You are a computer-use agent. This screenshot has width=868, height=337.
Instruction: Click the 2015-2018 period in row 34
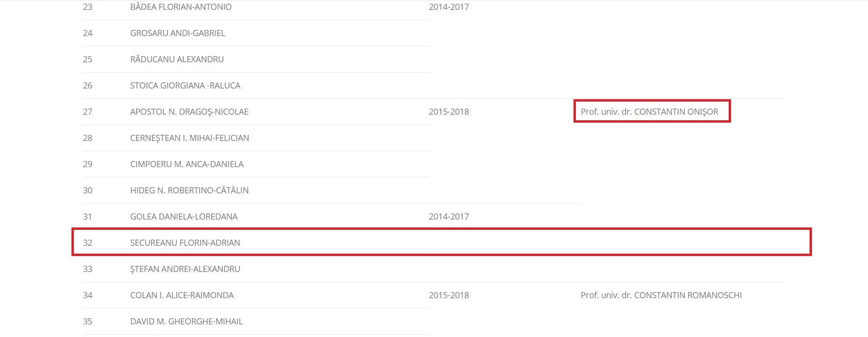[x=449, y=295]
